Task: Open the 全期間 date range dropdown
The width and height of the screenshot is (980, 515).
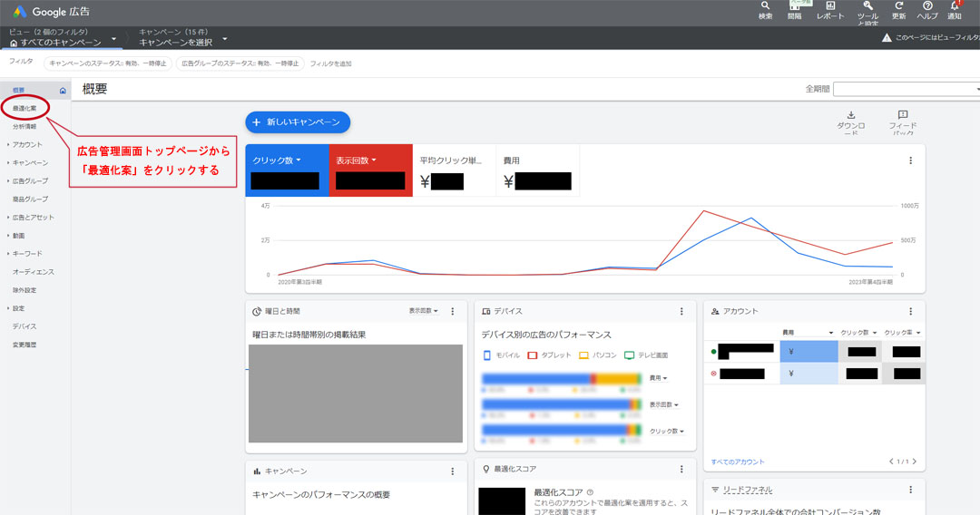Action: (977, 89)
